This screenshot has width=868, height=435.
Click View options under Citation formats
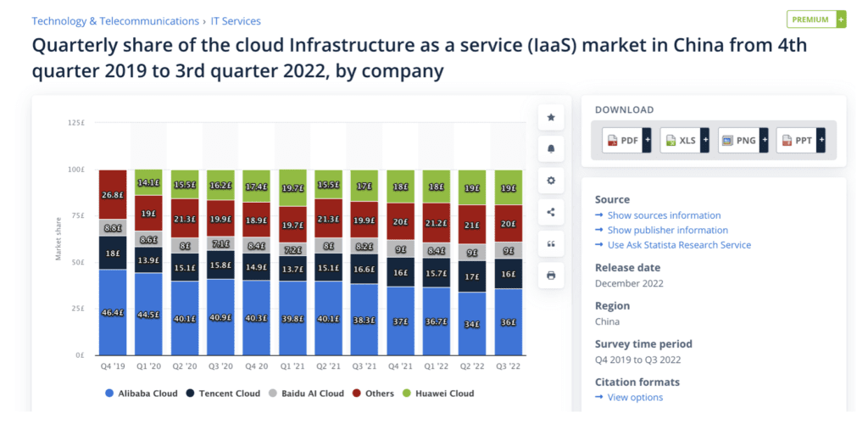(635, 398)
